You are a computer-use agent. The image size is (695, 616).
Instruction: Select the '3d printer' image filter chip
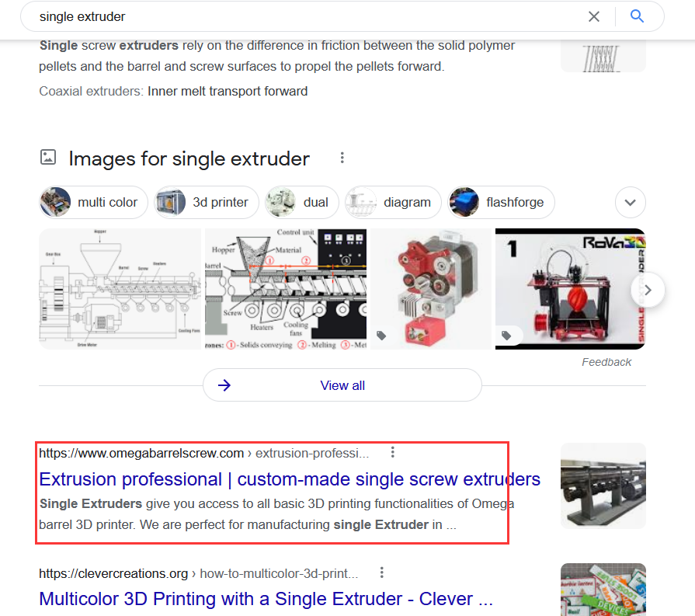[206, 202]
